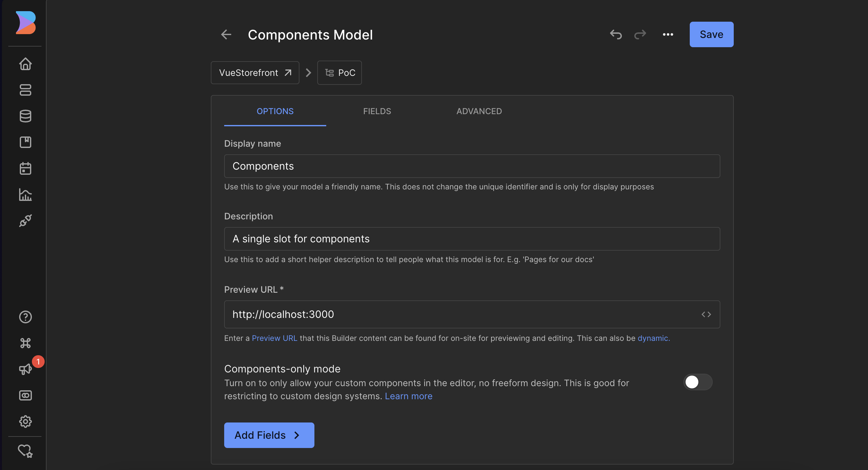Open the analytics chart sidebar icon

(x=26, y=195)
